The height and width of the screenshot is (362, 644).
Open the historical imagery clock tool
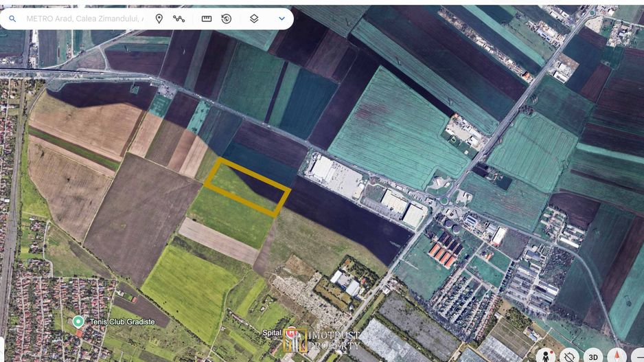(227, 19)
